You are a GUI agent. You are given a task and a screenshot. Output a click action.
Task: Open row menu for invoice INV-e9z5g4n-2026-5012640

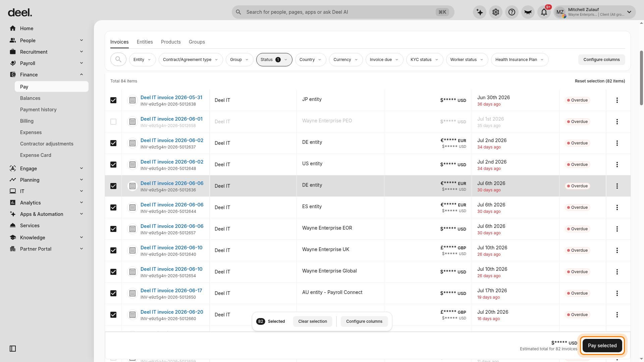(x=617, y=250)
